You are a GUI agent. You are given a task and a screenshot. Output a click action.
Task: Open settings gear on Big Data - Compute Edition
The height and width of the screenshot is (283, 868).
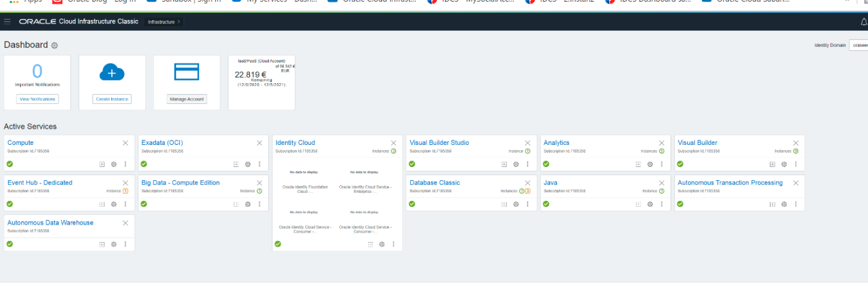tap(248, 204)
